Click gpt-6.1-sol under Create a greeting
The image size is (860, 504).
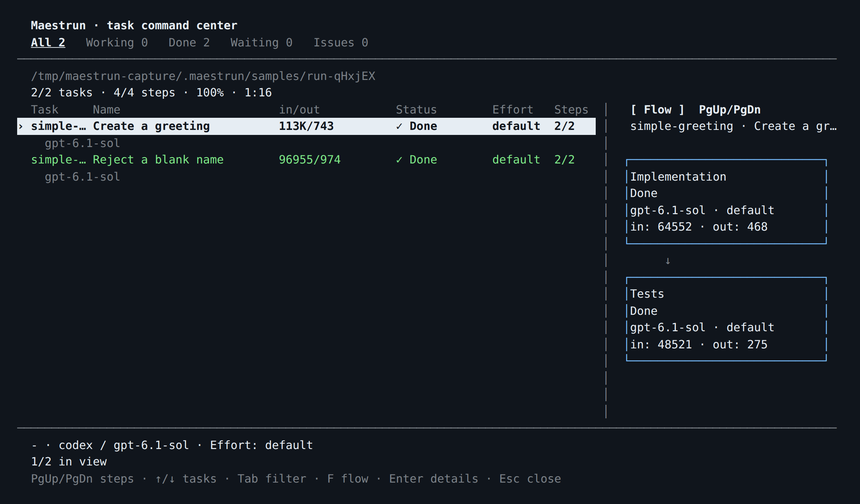82,143
